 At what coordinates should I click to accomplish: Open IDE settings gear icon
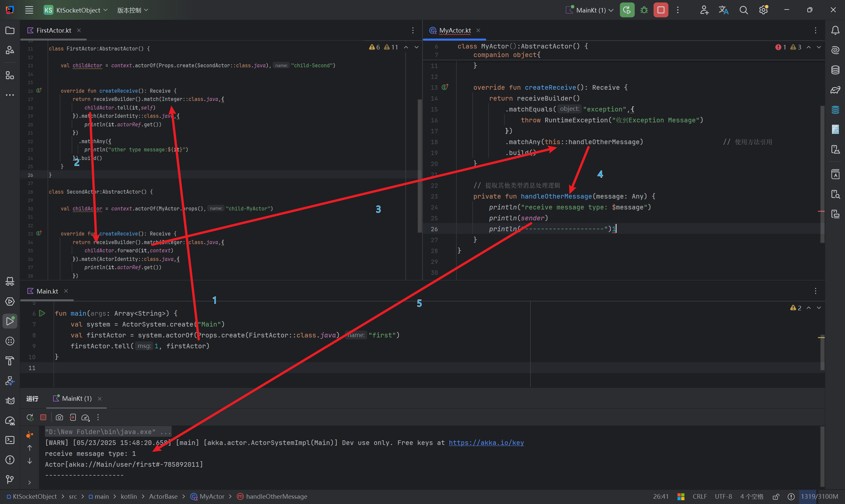coord(763,10)
